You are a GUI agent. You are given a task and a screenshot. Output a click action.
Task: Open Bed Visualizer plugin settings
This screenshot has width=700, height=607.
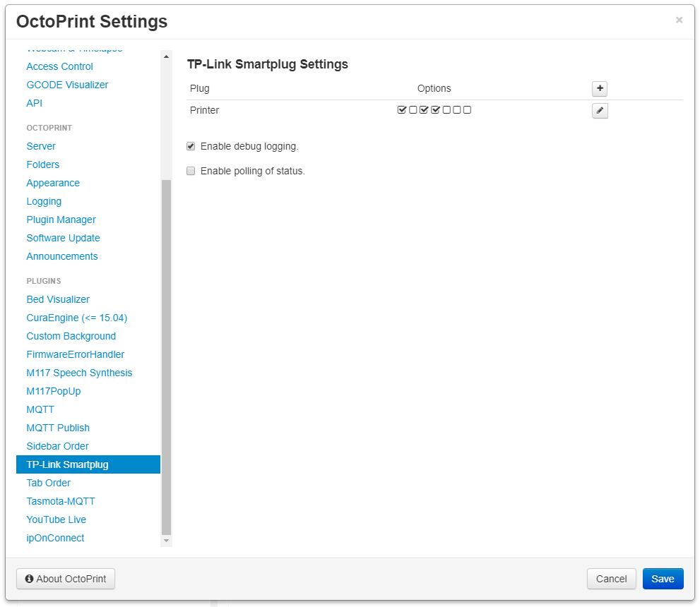(x=58, y=299)
